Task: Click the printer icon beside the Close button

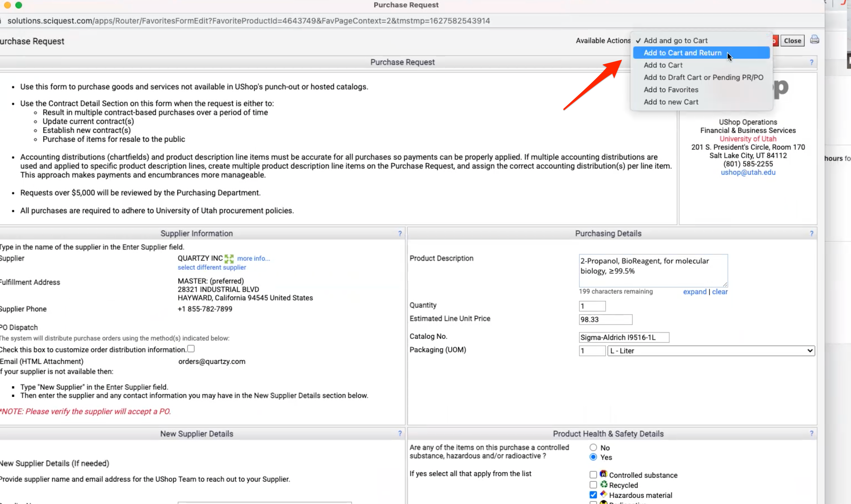Action: (814, 40)
